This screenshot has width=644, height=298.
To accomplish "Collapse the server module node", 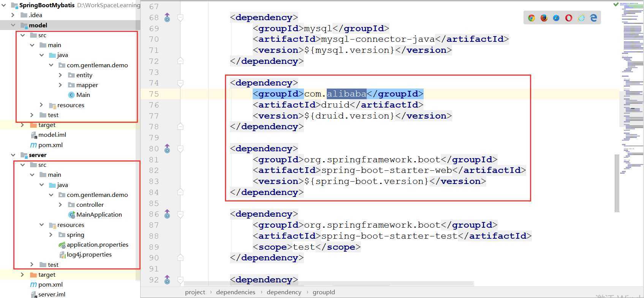I will [13, 155].
